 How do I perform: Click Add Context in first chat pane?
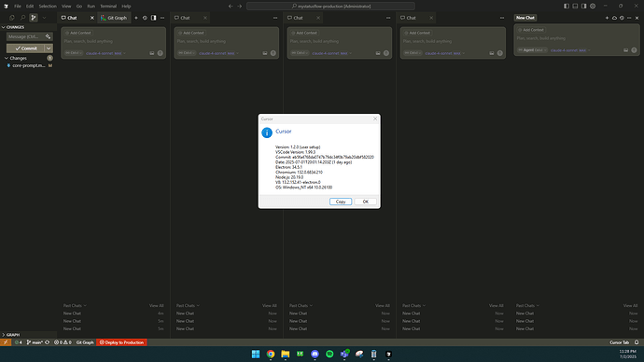[78, 33]
